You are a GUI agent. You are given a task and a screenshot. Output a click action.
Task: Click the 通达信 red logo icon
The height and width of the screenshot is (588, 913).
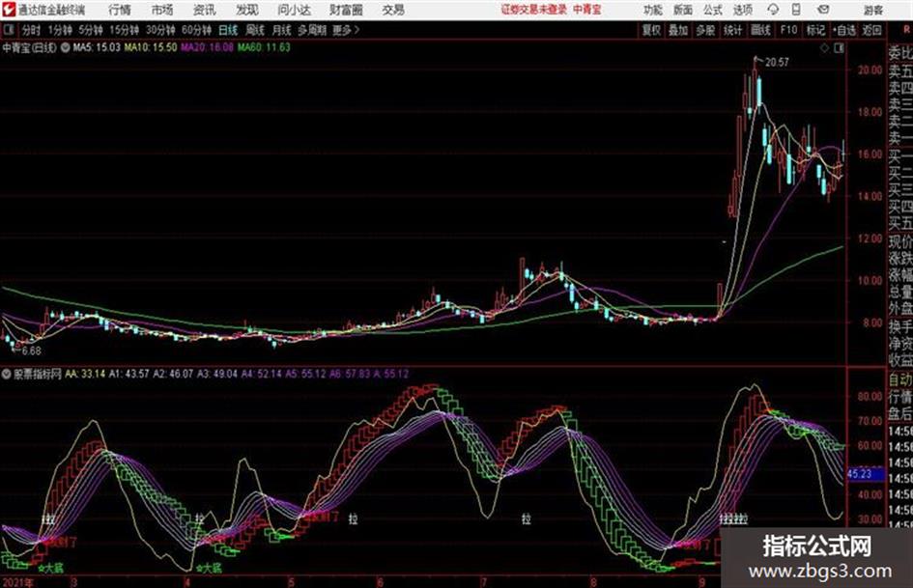click(x=9, y=10)
